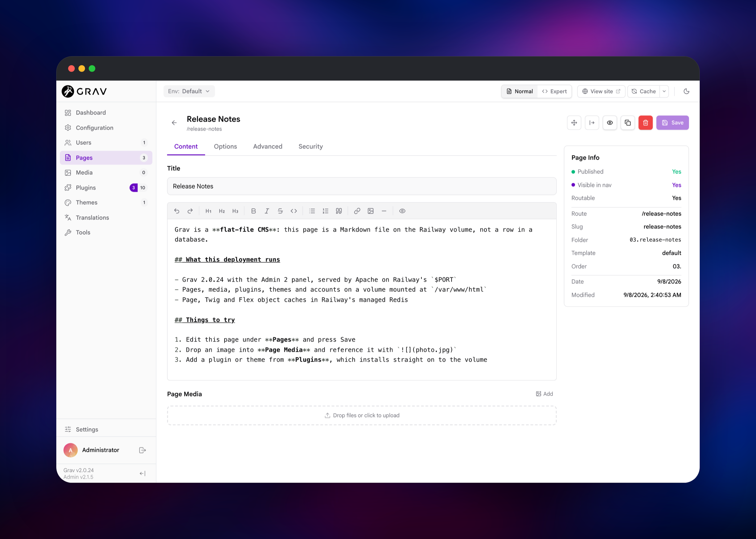This screenshot has height=539, width=756.
Task: Toggle dark mode moon icon
Action: click(686, 91)
